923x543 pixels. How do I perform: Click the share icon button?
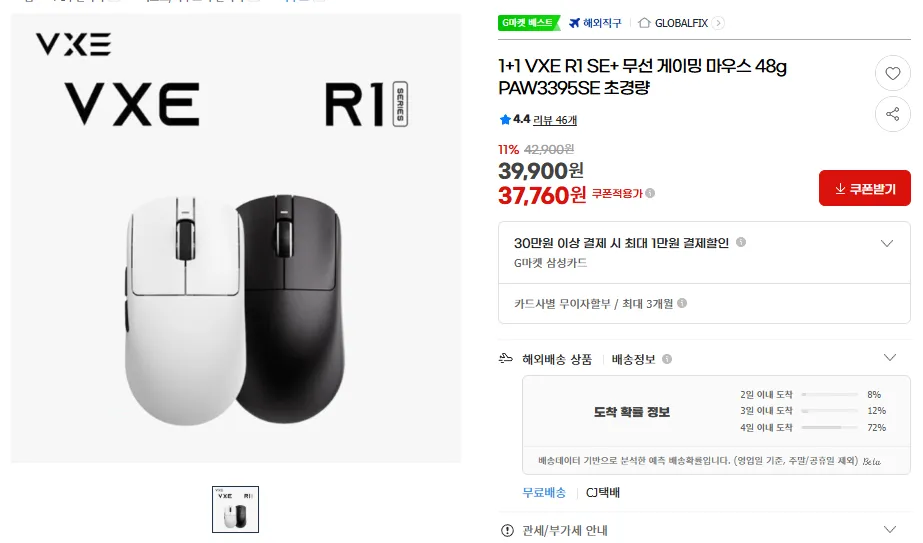892,114
